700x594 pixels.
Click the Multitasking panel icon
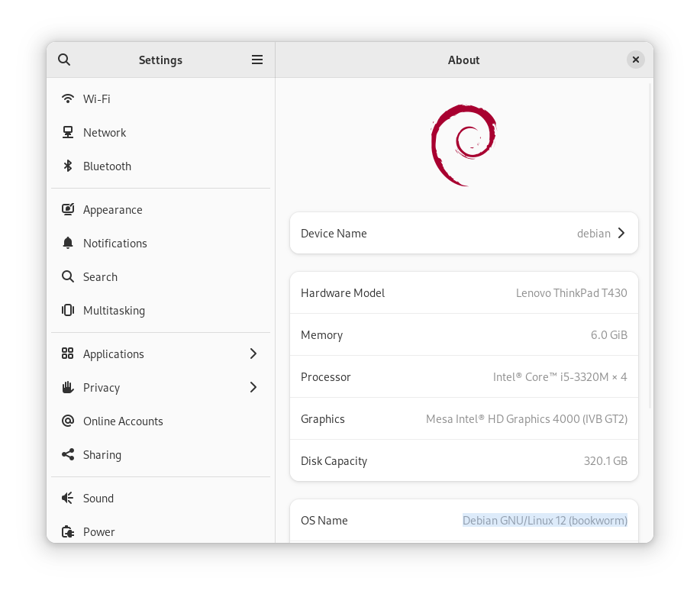coord(68,310)
